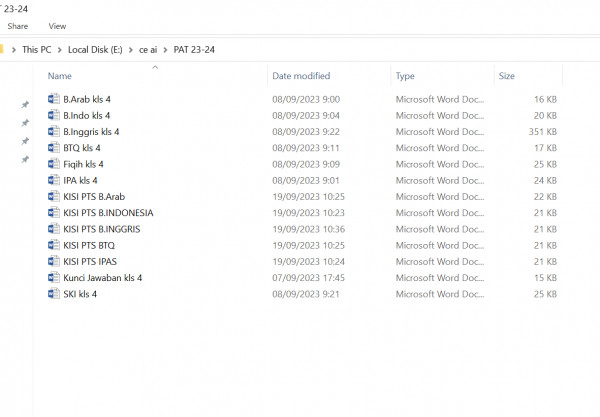Navigate to Local Disk (E:) breadcrumb
Image resolution: width=600 pixels, height=417 pixels.
click(x=95, y=50)
